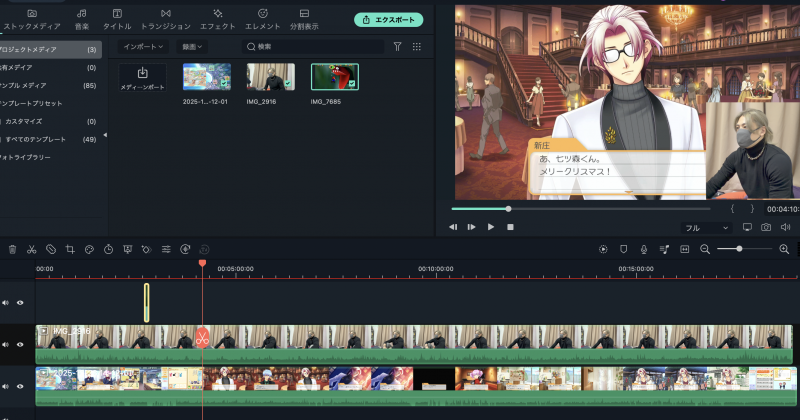The image size is (800, 420).
Task: Select the すべてのテンプレート item
Action: click(50, 139)
